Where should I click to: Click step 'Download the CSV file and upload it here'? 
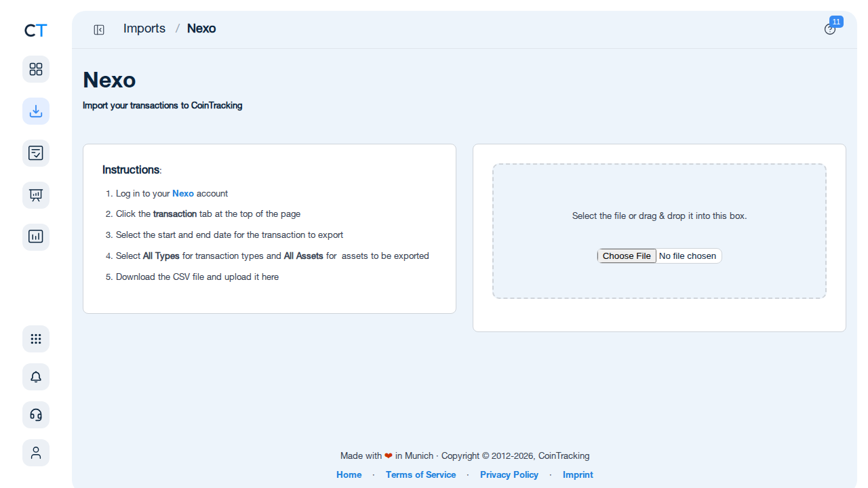[197, 277]
